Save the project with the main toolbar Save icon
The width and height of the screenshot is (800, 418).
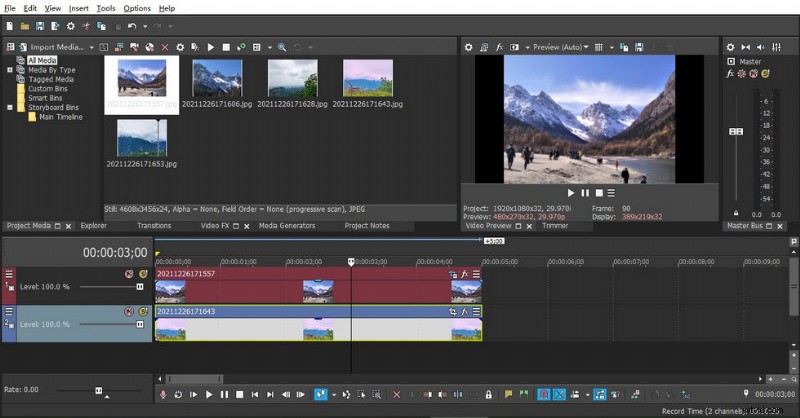coord(40,26)
